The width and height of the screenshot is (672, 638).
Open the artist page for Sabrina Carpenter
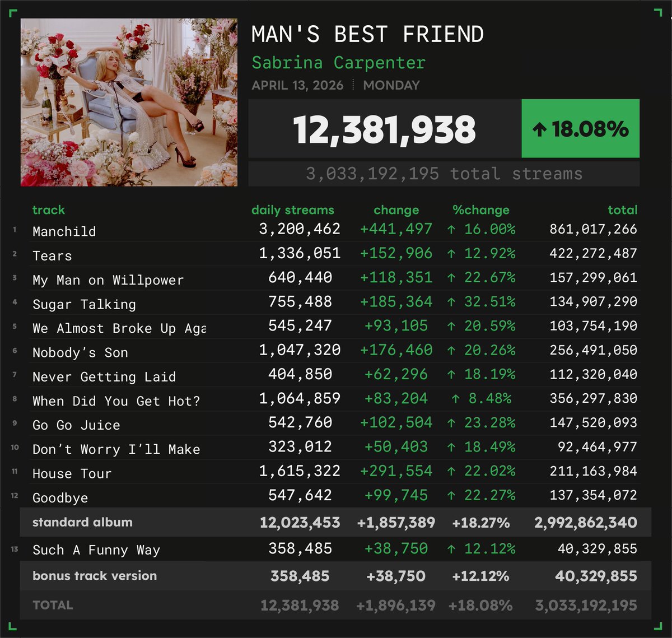[x=338, y=62]
